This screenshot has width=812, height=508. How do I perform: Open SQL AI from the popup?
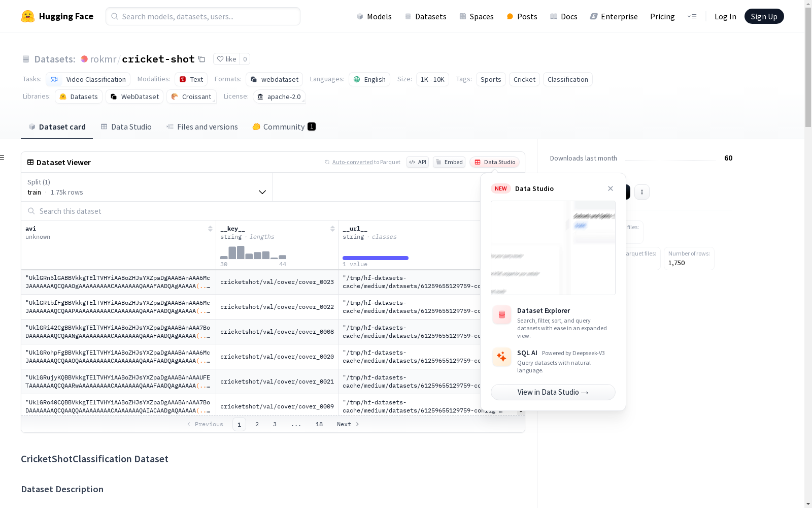[553, 361]
